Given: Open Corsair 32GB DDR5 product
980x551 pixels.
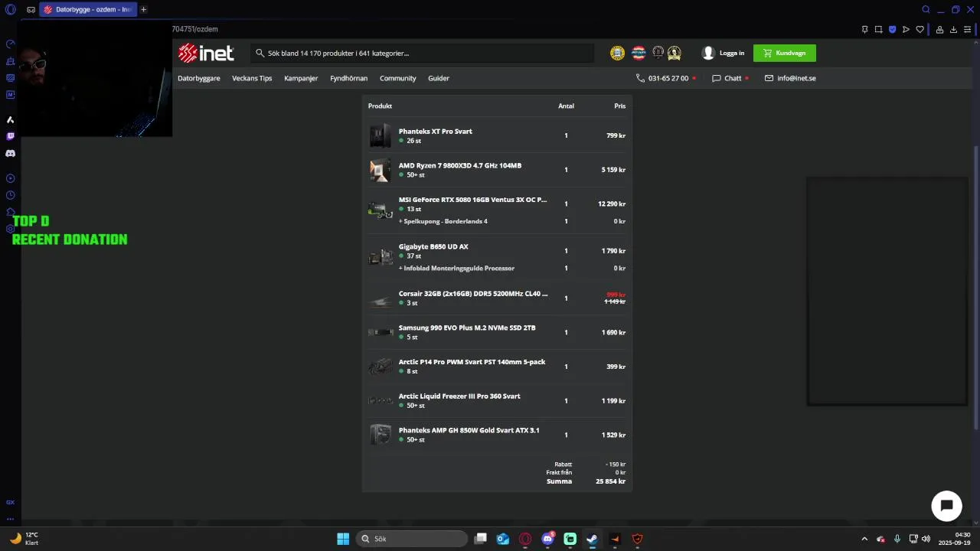Looking at the screenshot, I should click(x=473, y=293).
